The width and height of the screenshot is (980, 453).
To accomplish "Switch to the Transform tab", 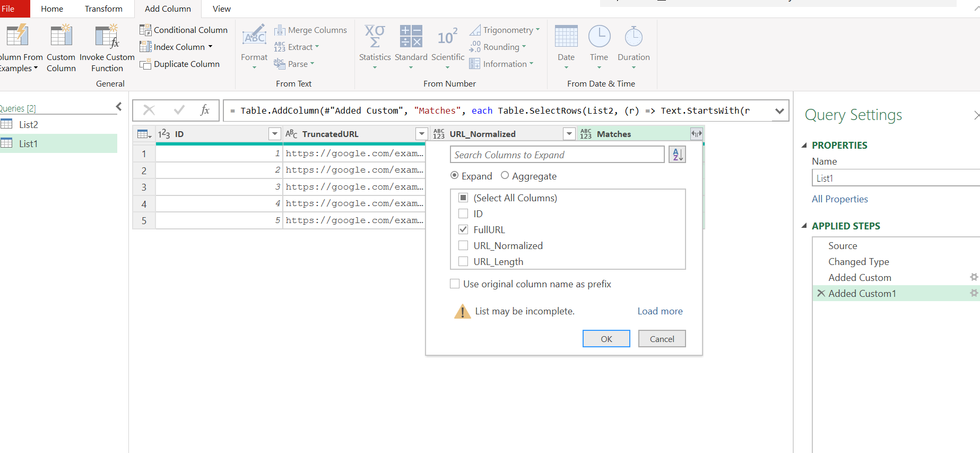I will point(103,8).
